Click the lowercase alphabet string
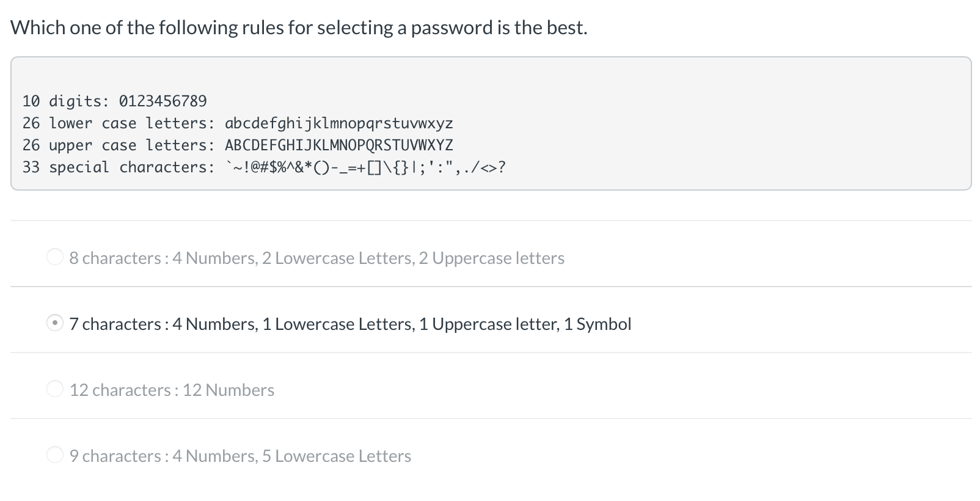Screen dimensions: 980x501 [338, 123]
